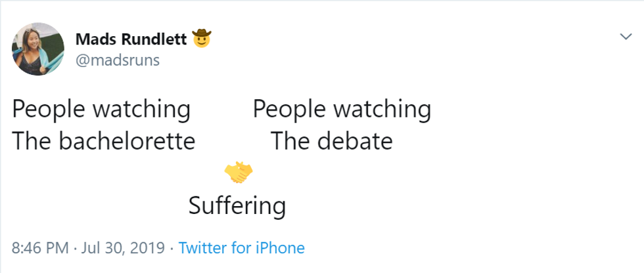Screen dimensions: 644x273
Task: Click the "The bachelorette" tweet line
Action: coord(104,141)
